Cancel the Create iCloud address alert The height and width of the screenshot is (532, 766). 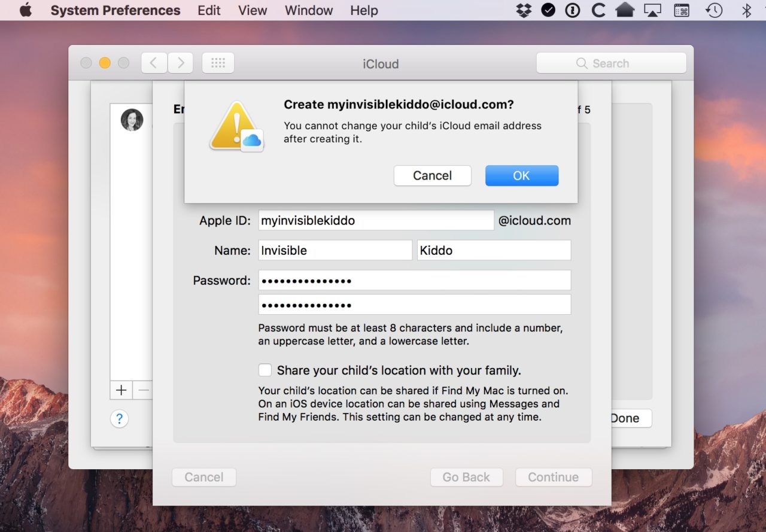point(432,175)
